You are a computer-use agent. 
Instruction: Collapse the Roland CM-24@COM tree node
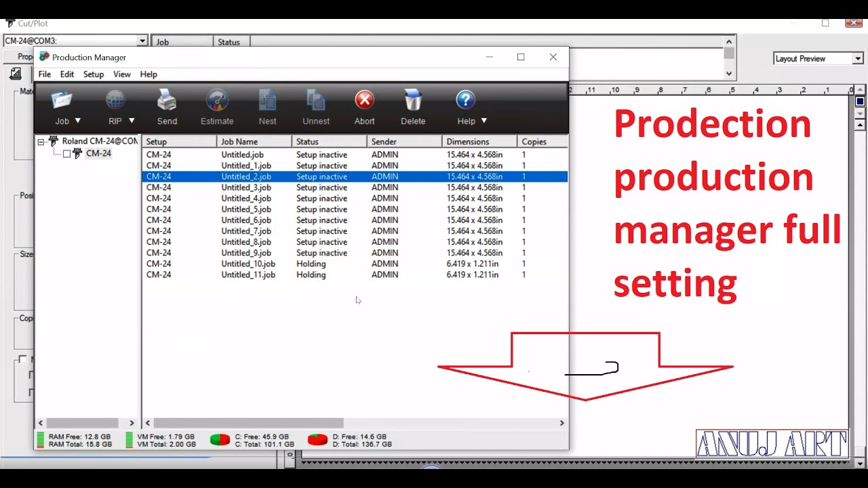pyautogui.click(x=41, y=142)
